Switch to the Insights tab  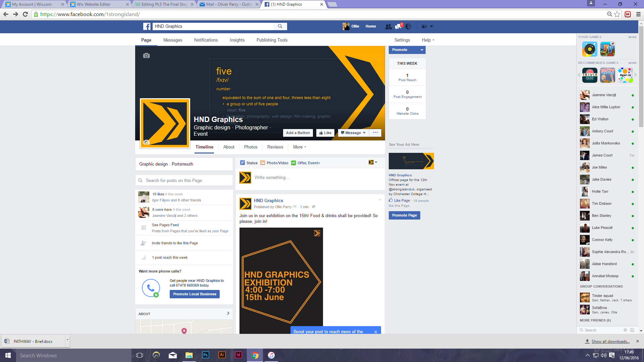point(237,40)
